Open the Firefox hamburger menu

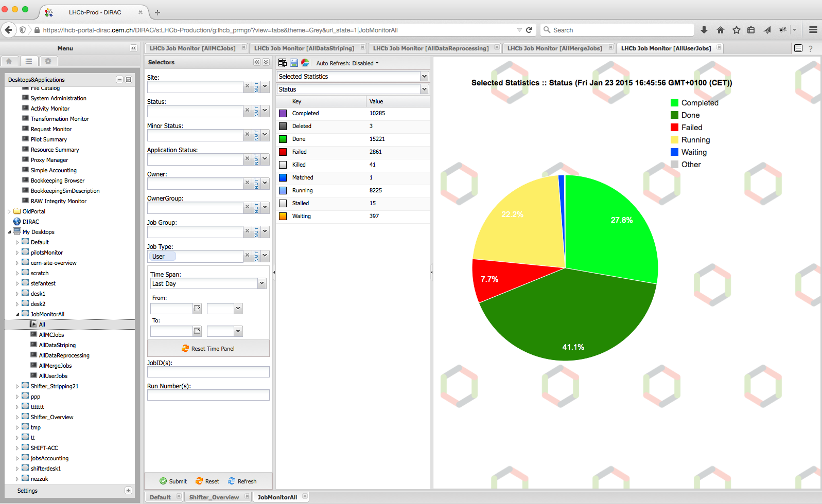pos(813,30)
